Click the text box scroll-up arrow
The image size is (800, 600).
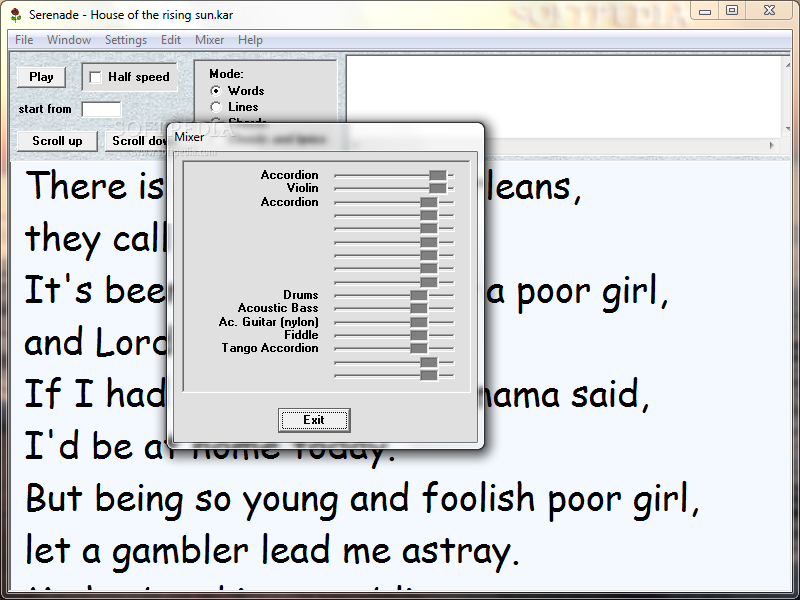point(788,64)
